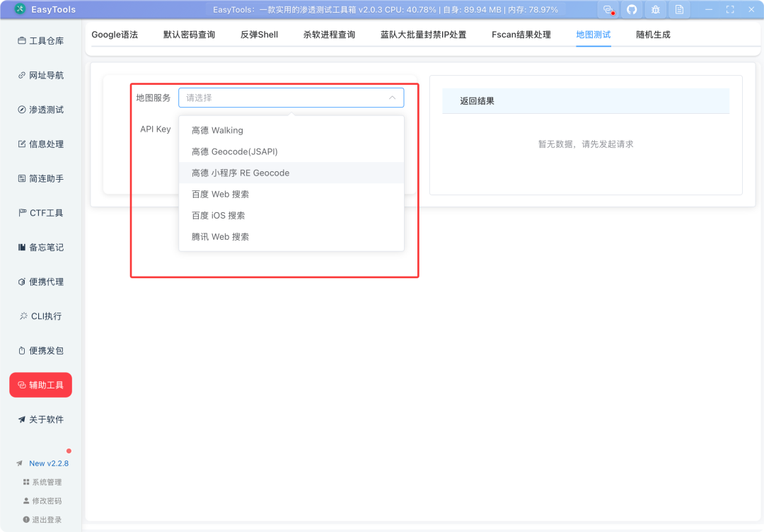Click the EasyTools logo in title bar
This screenshot has height=532, width=764.
(20, 9)
